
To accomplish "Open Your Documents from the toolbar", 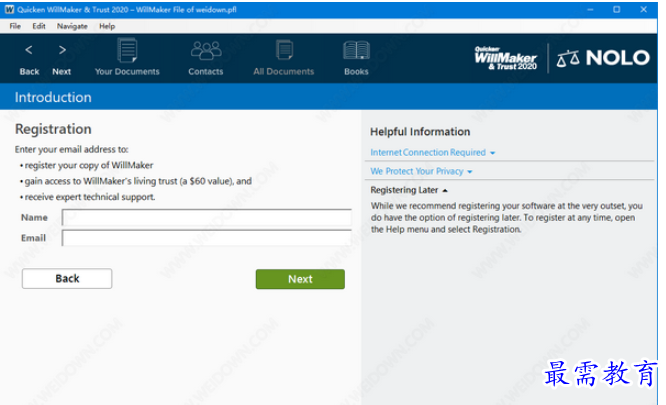I will point(127,57).
